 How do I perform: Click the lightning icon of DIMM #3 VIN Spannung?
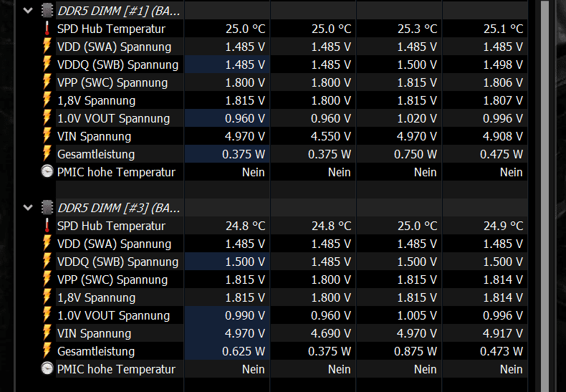(x=47, y=333)
